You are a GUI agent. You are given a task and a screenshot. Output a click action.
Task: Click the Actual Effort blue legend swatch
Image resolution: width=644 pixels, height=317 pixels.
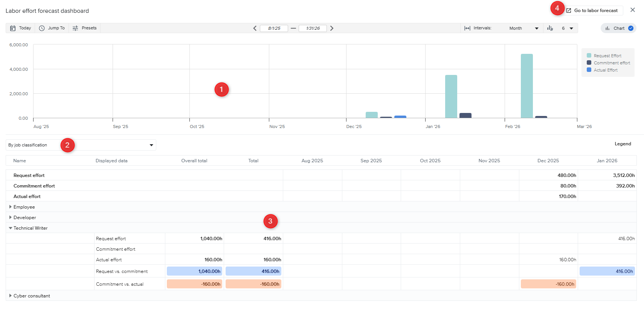tap(589, 70)
